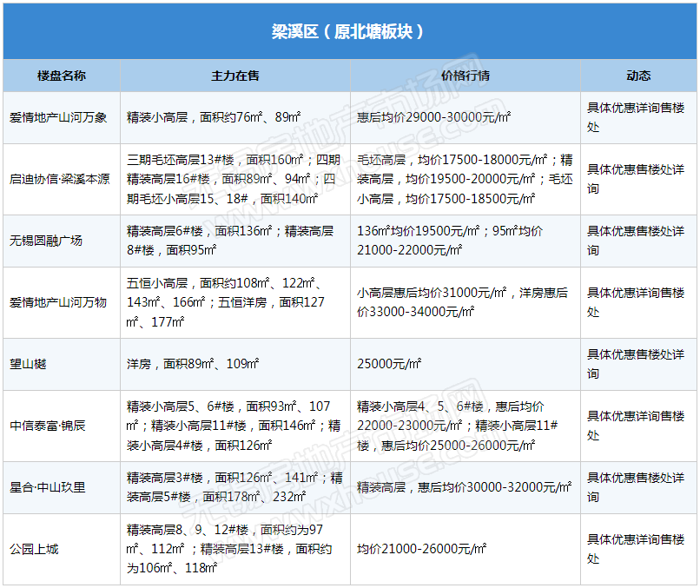Click the 公园上城 property name
700x588 pixels.
coord(35,549)
